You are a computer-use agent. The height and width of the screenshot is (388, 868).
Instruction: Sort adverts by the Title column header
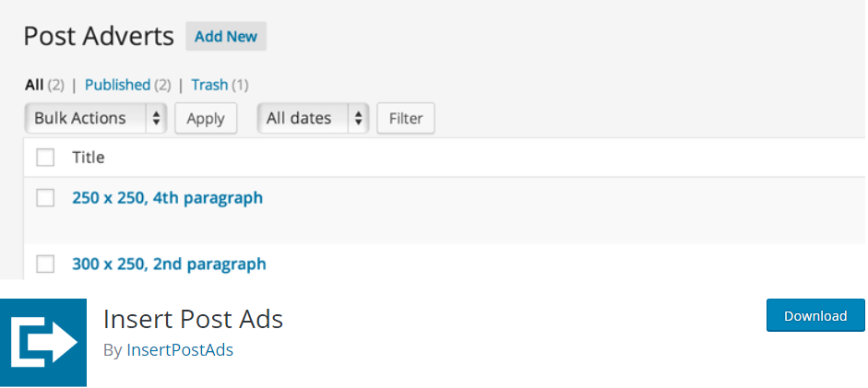[x=89, y=158]
